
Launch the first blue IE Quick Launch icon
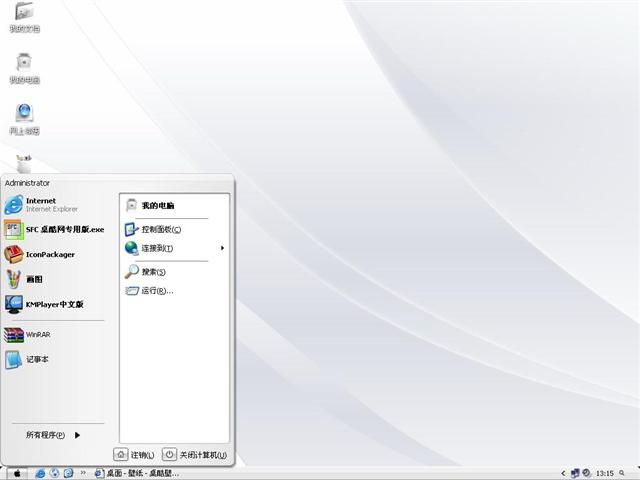40,473
